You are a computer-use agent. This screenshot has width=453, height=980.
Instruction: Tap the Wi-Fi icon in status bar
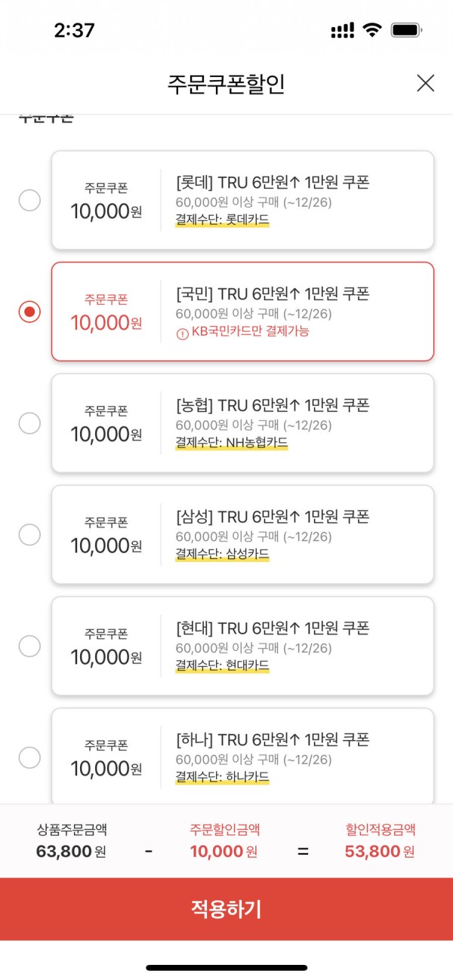pyautogui.click(x=372, y=30)
